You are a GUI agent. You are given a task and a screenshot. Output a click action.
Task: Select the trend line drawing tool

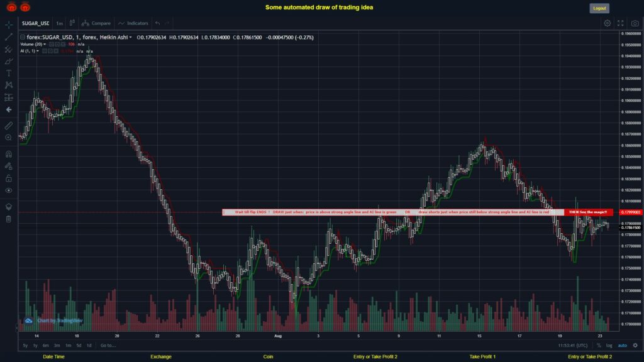click(9, 37)
